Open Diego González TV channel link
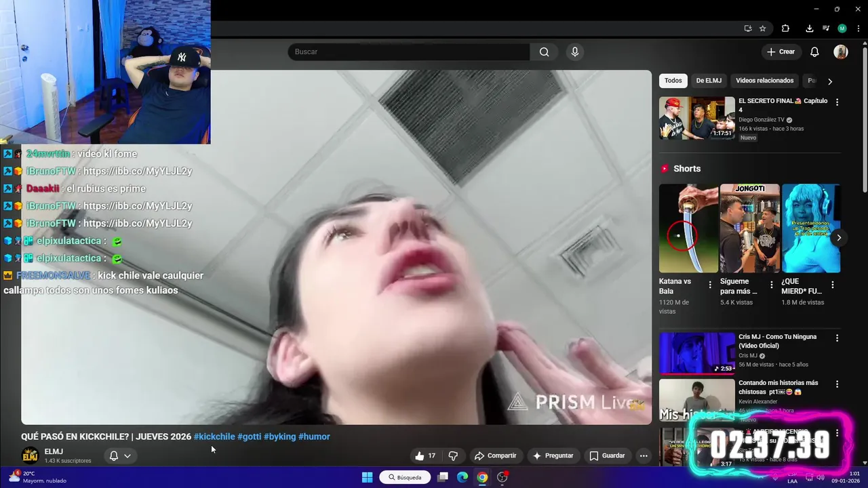Image resolution: width=868 pixels, height=488 pixels. click(761, 120)
